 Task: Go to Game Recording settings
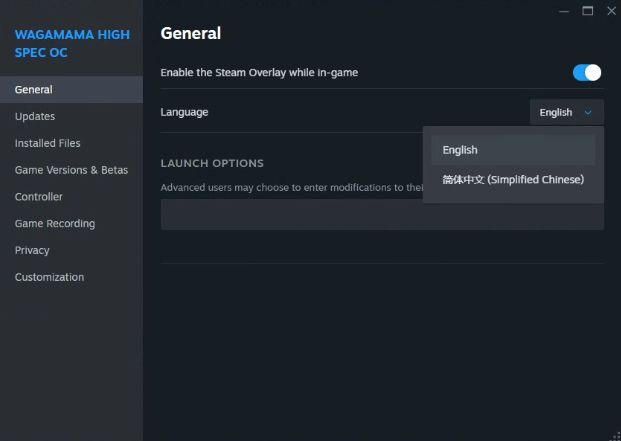(x=55, y=224)
